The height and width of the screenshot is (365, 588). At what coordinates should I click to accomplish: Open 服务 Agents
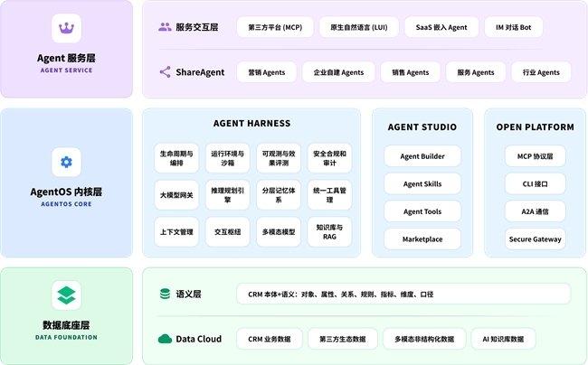(x=476, y=72)
